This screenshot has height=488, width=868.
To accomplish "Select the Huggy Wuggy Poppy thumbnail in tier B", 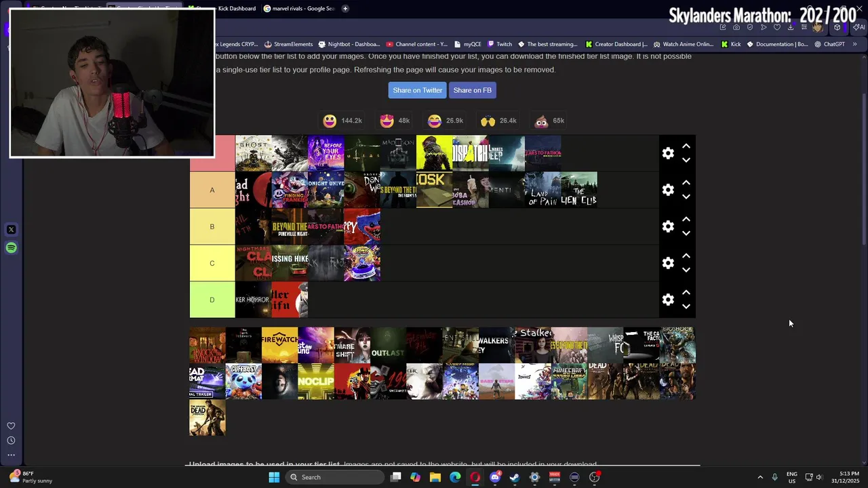I will [x=362, y=226].
